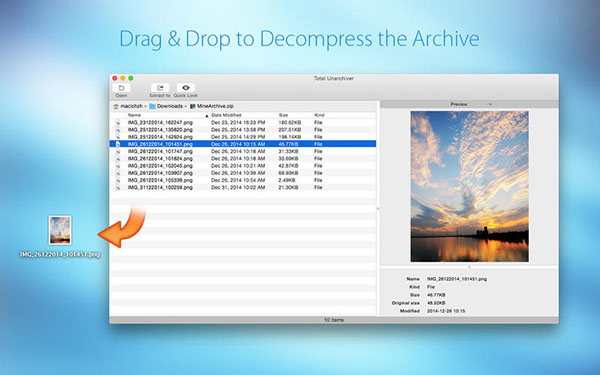Click the home icon in the path bar

pyautogui.click(x=116, y=106)
